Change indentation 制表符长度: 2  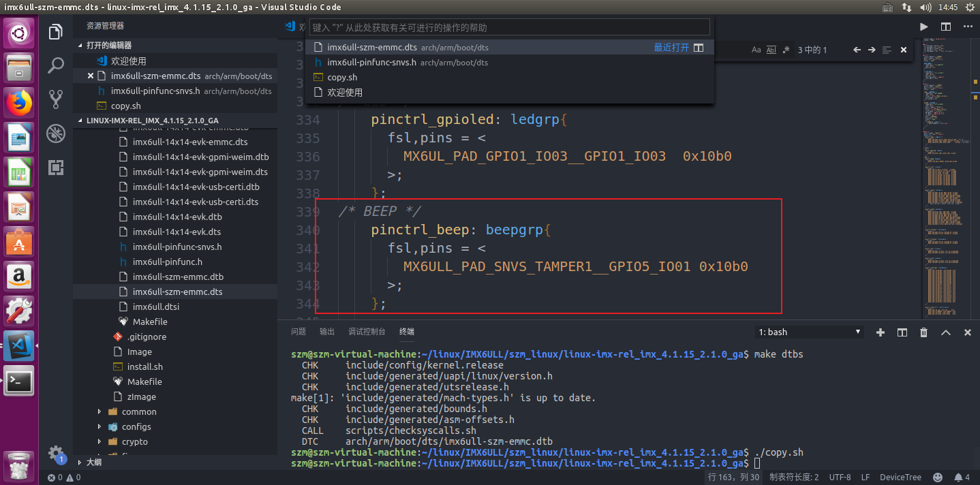794,478
